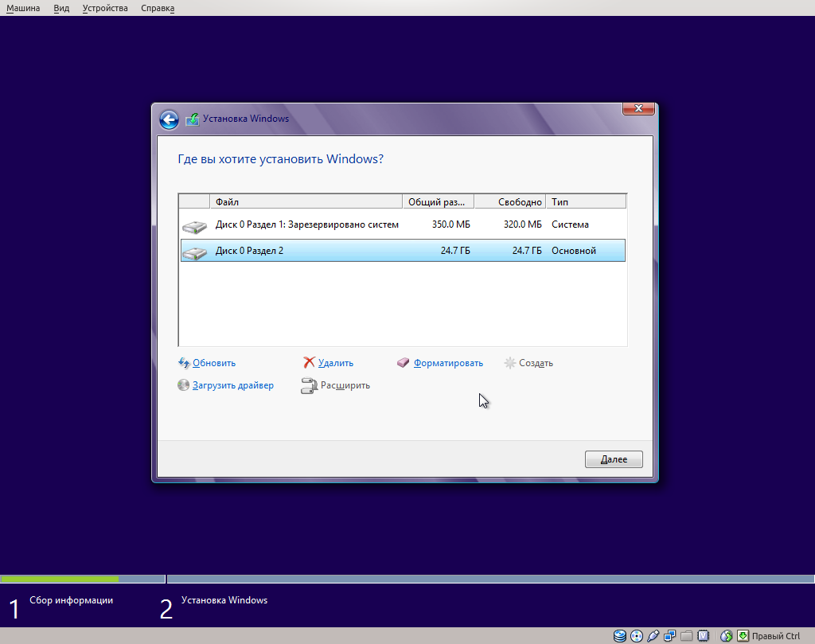Click the Форматировать eraser icon
815x644 pixels.
[x=403, y=363]
